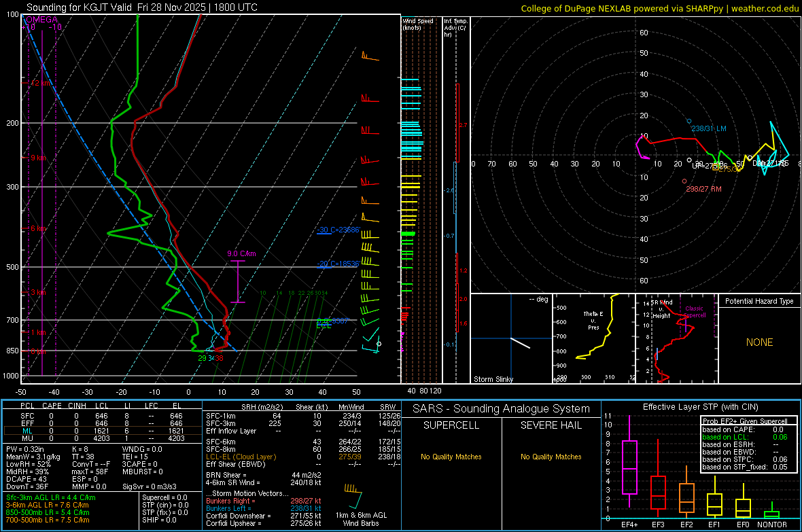Click the MeanW = 3.1g/kg value
The image size is (802, 532).
click(x=33, y=457)
